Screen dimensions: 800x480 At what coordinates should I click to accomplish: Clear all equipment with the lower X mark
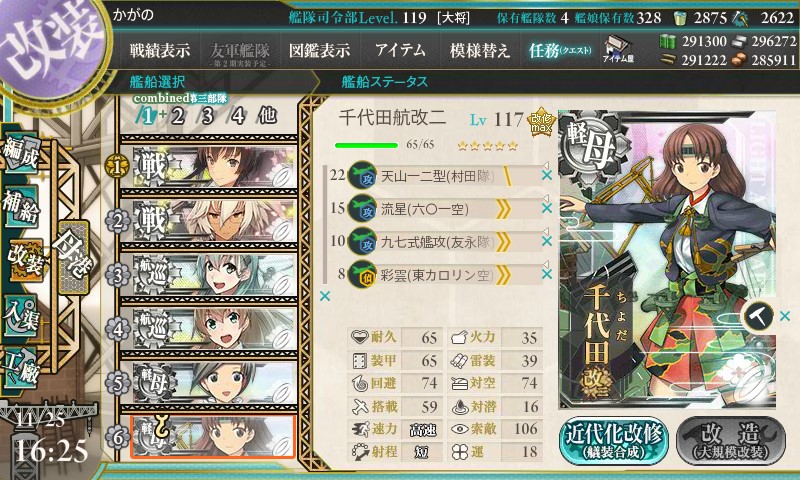(x=324, y=296)
